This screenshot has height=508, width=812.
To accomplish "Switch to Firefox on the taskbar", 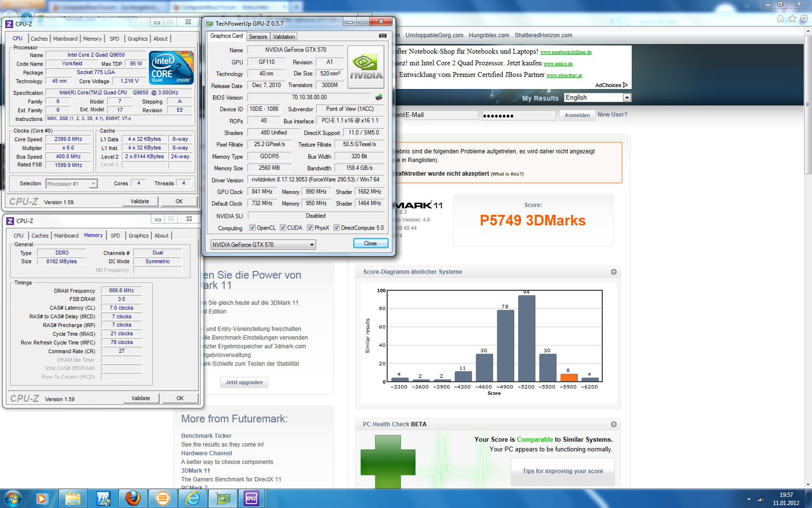I will [x=133, y=498].
